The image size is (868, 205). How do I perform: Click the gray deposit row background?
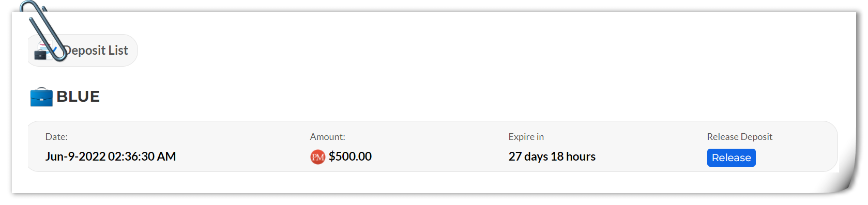click(x=433, y=147)
